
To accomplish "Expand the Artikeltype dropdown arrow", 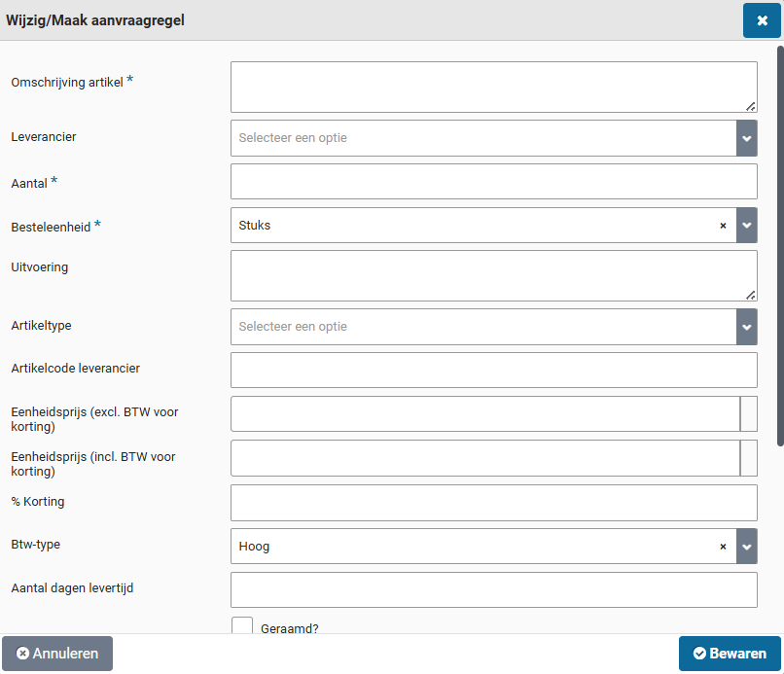I will (746, 327).
